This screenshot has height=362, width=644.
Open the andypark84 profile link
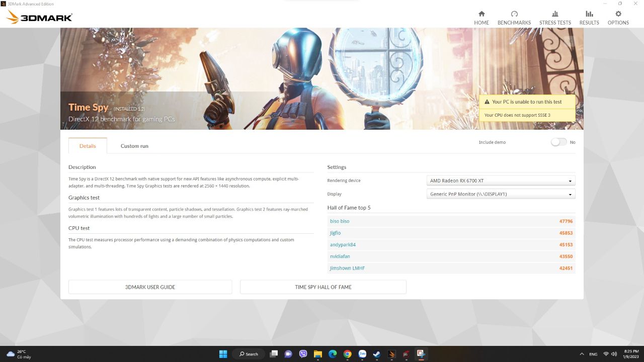(x=343, y=245)
